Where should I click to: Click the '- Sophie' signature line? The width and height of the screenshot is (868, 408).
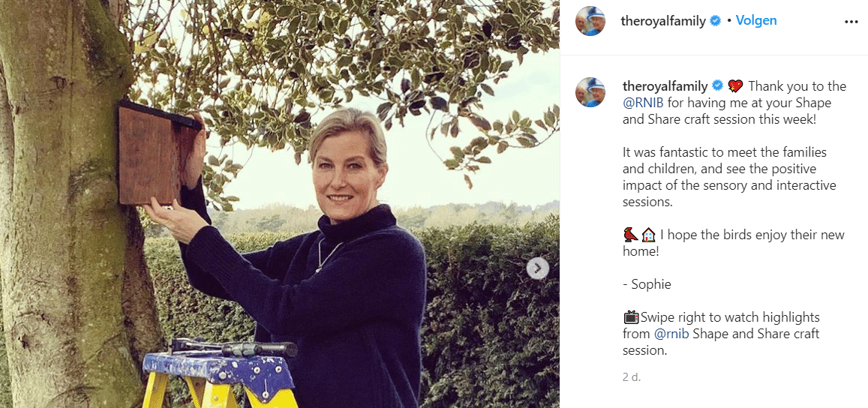click(x=647, y=284)
